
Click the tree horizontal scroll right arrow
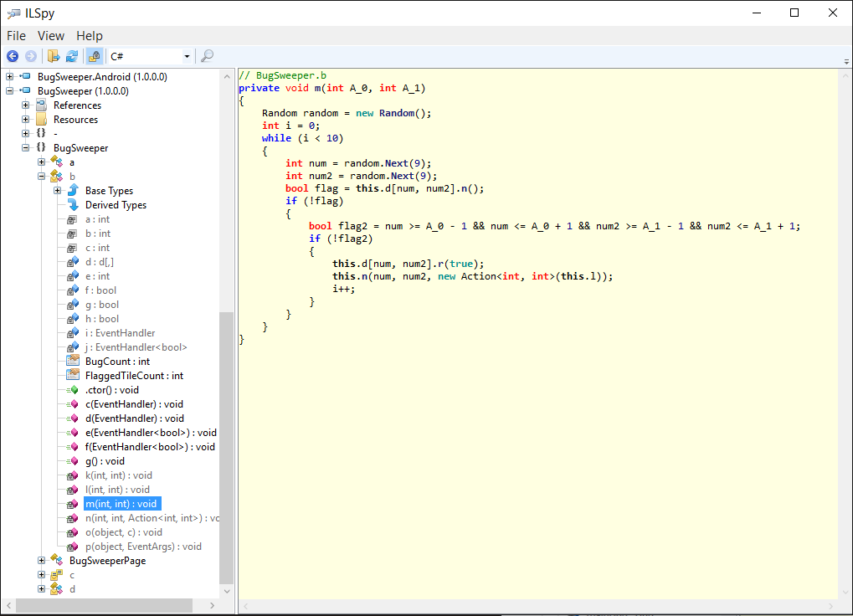[212, 605]
